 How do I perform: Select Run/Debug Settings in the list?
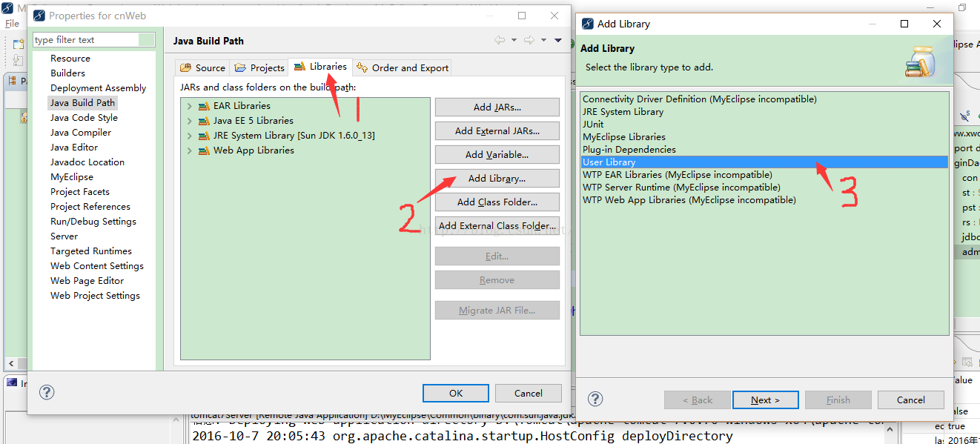[x=93, y=222]
